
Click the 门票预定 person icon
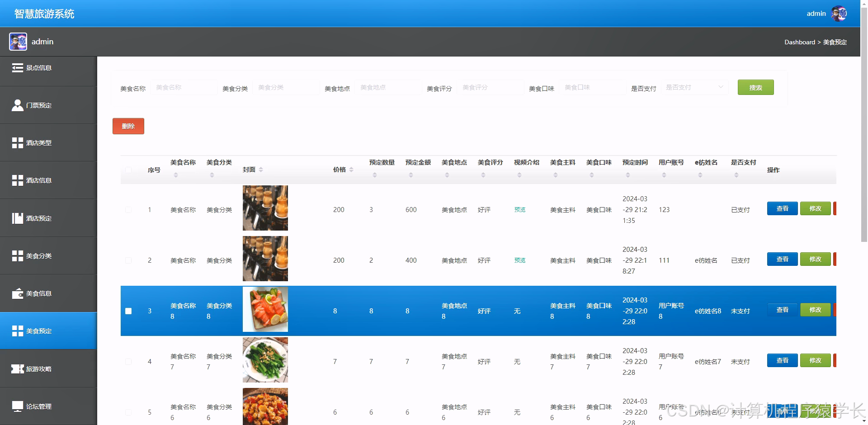[17, 105]
